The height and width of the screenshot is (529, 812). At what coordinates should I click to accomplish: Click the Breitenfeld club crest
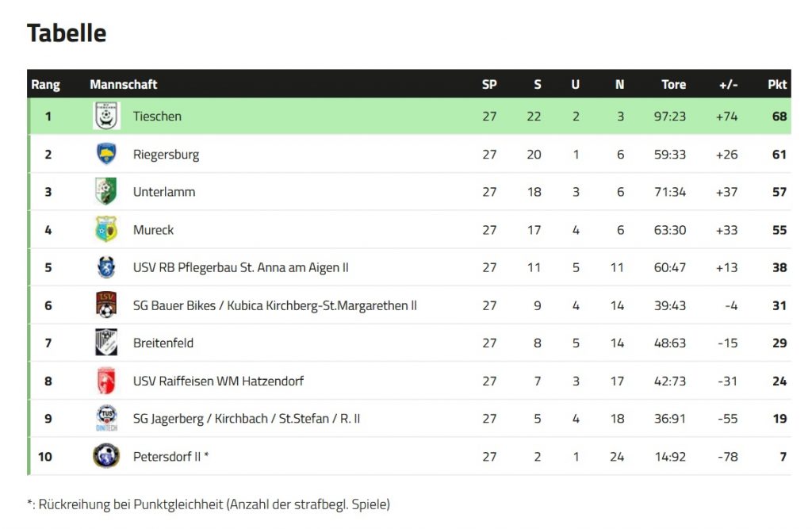(106, 343)
